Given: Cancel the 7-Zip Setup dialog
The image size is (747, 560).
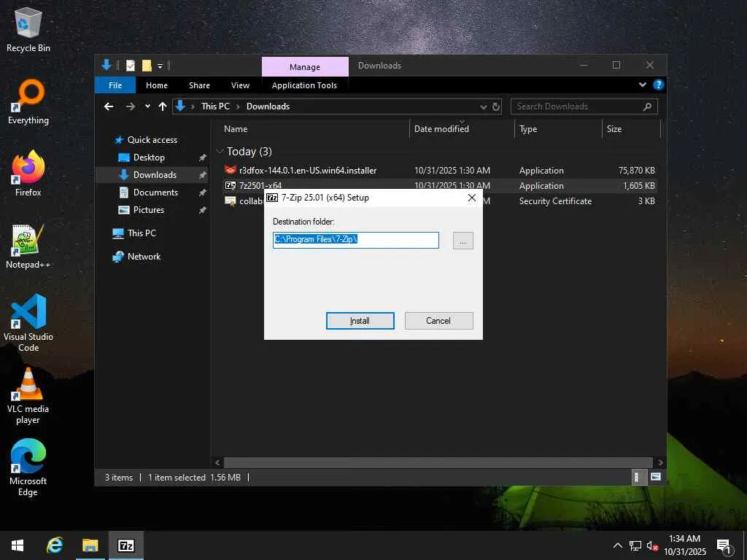Looking at the screenshot, I should tap(438, 321).
